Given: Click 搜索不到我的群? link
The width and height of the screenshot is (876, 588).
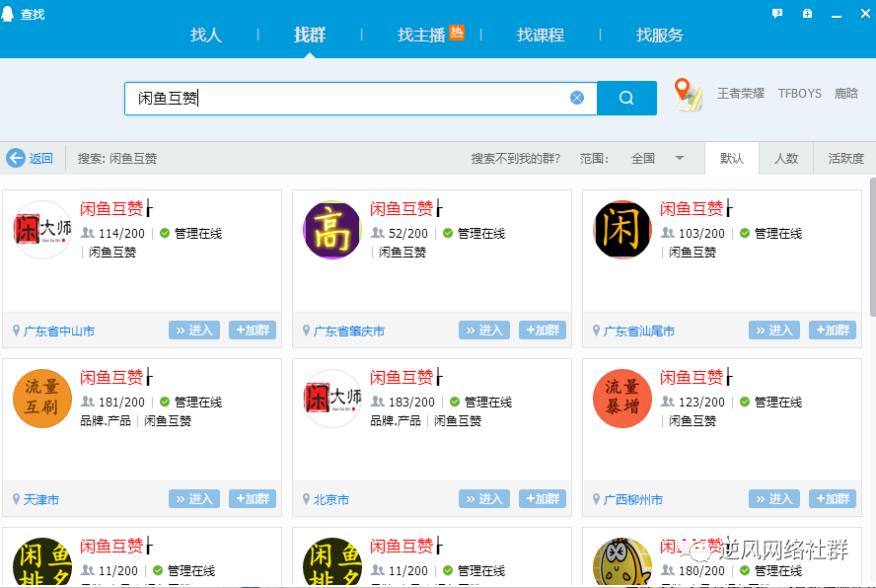Looking at the screenshot, I should pyautogui.click(x=516, y=158).
